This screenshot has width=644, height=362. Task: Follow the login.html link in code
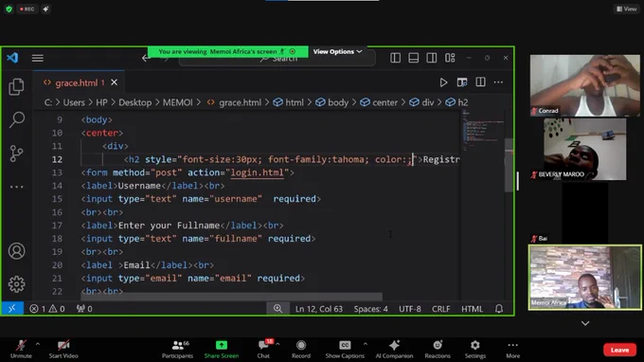[x=257, y=172]
